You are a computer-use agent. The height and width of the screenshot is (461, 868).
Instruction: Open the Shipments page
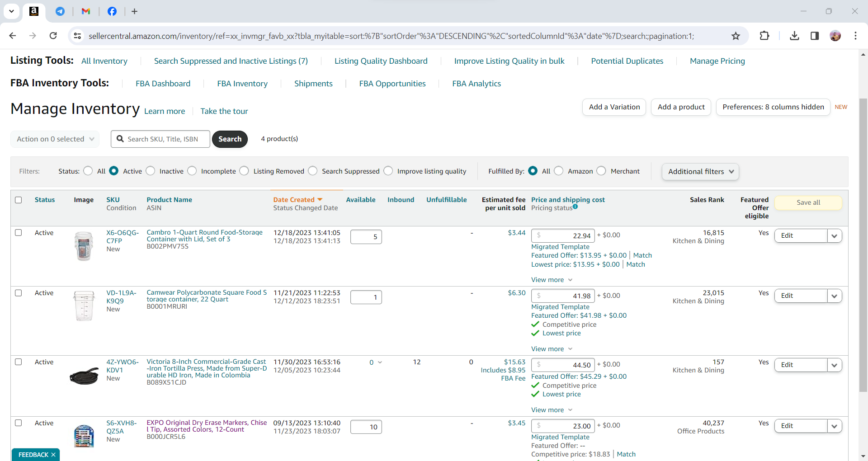[313, 84]
